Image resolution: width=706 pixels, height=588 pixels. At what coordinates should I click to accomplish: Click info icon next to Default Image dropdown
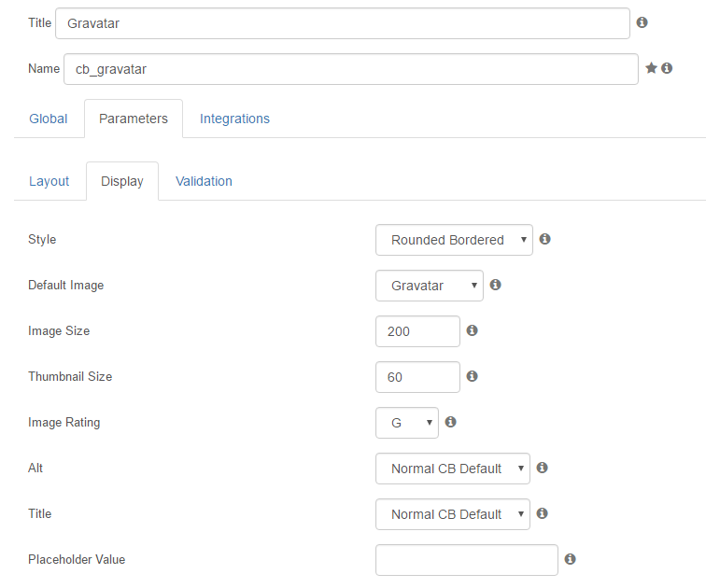tap(495, 285)
